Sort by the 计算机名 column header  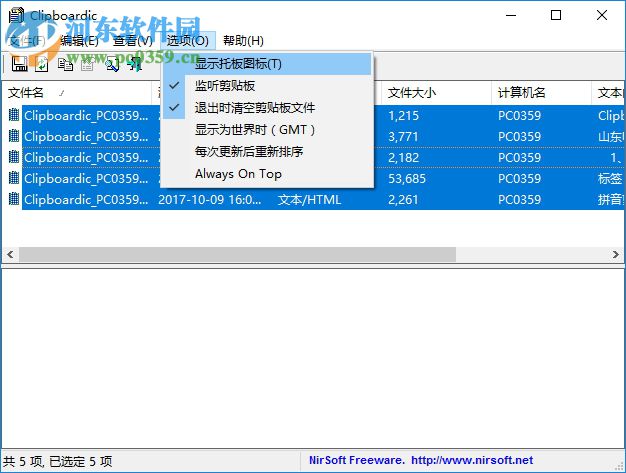(541, 93)
